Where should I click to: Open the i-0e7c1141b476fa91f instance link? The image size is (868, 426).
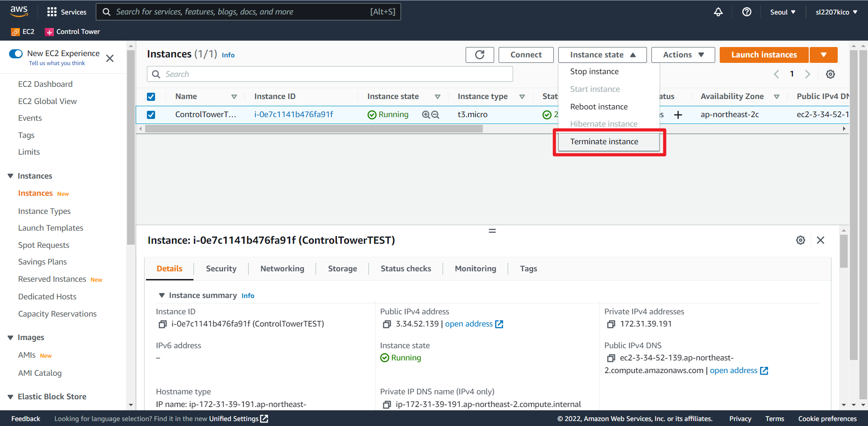[294, 114]
